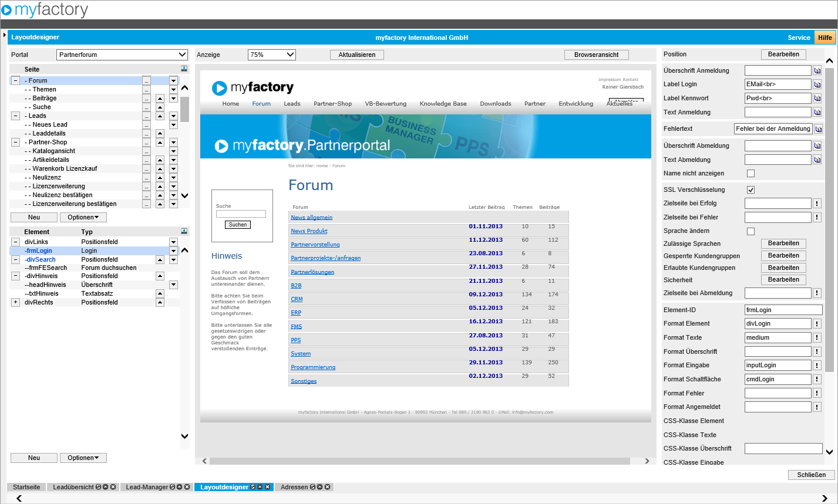
Task: Refresh the Leadübersicht tab with its icon
Action: tap(98, 487)
